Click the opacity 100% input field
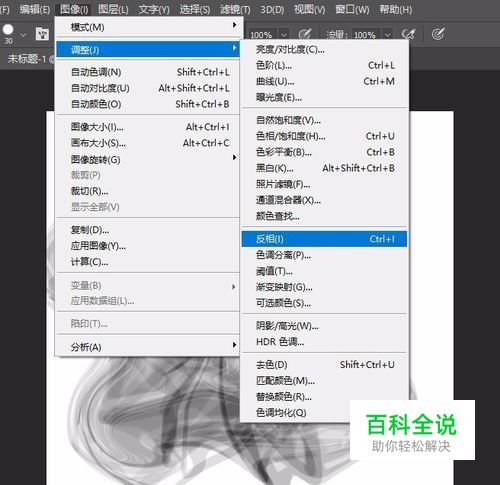Viewport: 500px width, 485px height. click(263, 35)
